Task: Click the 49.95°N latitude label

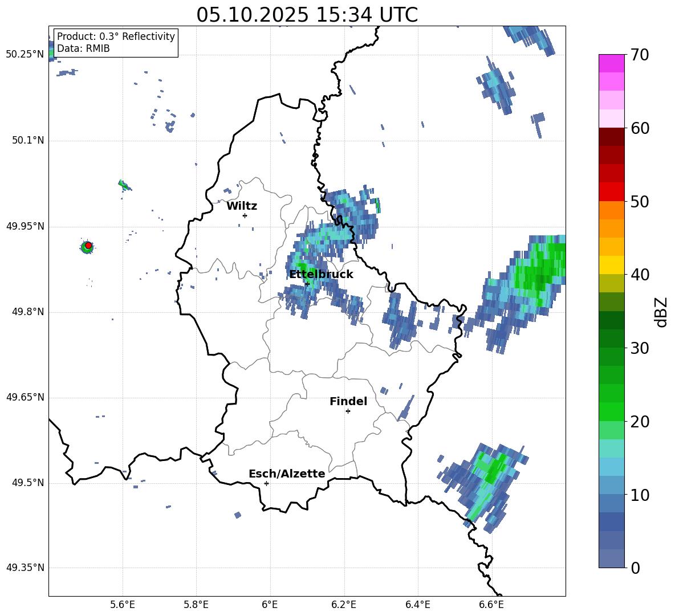Action: tap(25, 226)
